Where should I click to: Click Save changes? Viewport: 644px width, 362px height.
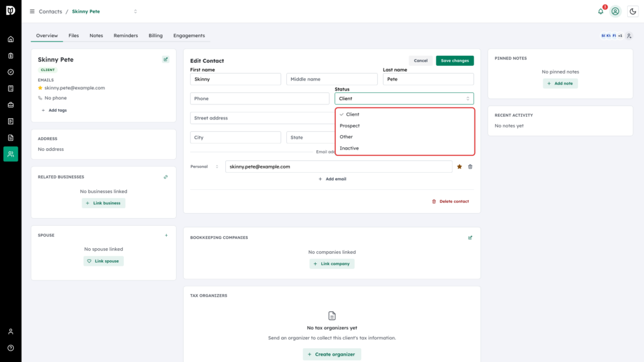coord(455,61)
